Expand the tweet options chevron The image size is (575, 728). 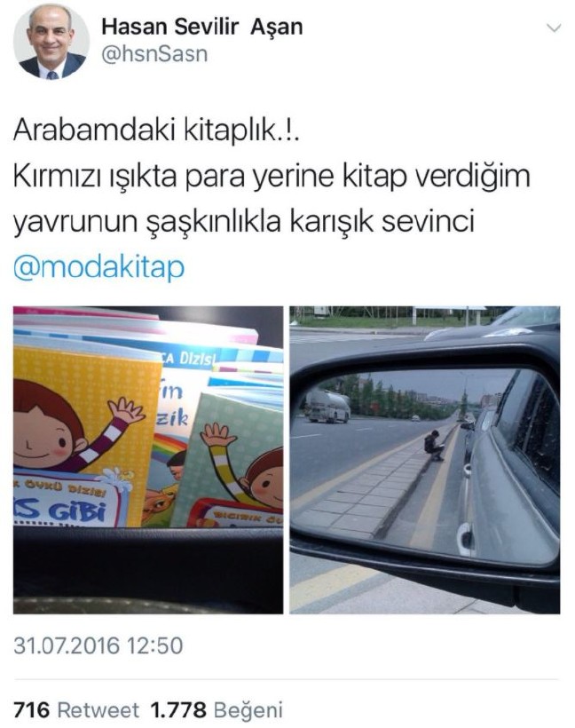pos(554,28)
